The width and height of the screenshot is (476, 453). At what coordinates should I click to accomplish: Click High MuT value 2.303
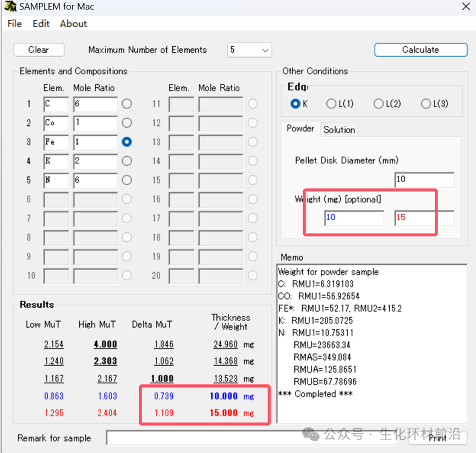click(105, 361)
